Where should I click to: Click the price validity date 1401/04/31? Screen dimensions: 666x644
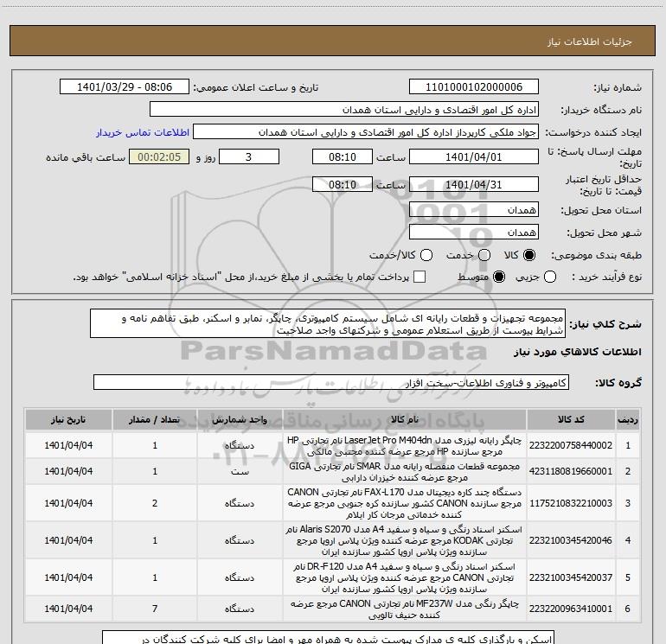coord(474,185)
